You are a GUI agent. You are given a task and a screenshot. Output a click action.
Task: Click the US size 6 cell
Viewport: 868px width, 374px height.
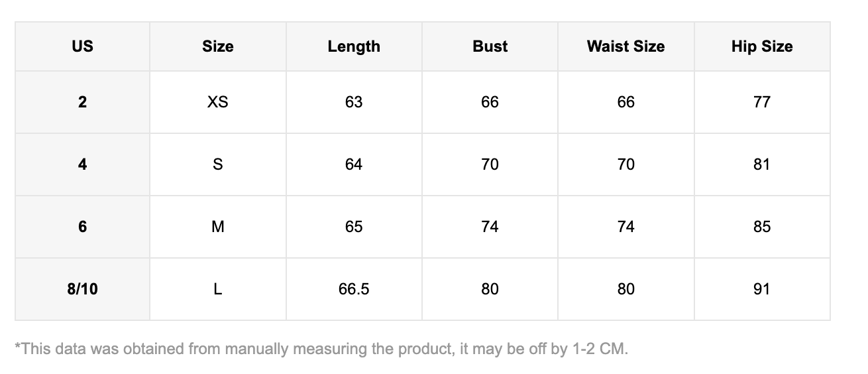(82, 227)
